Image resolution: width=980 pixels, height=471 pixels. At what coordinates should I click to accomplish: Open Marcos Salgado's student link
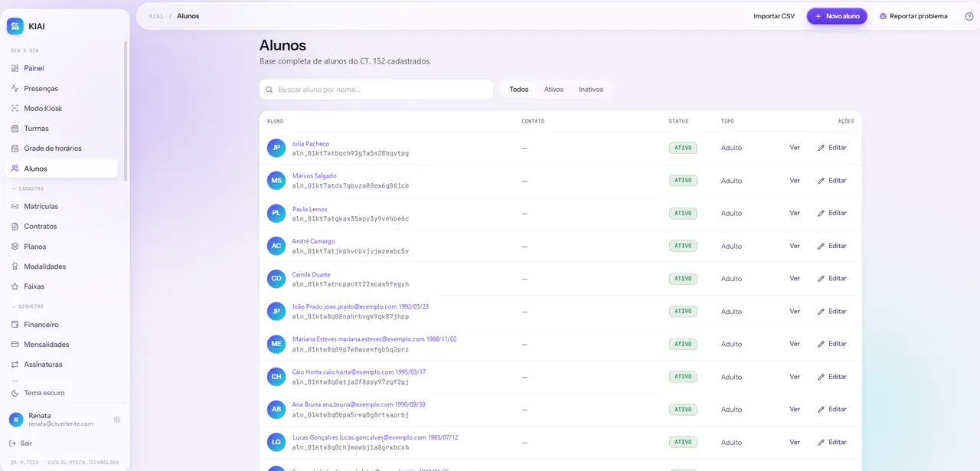click(314, 176)
